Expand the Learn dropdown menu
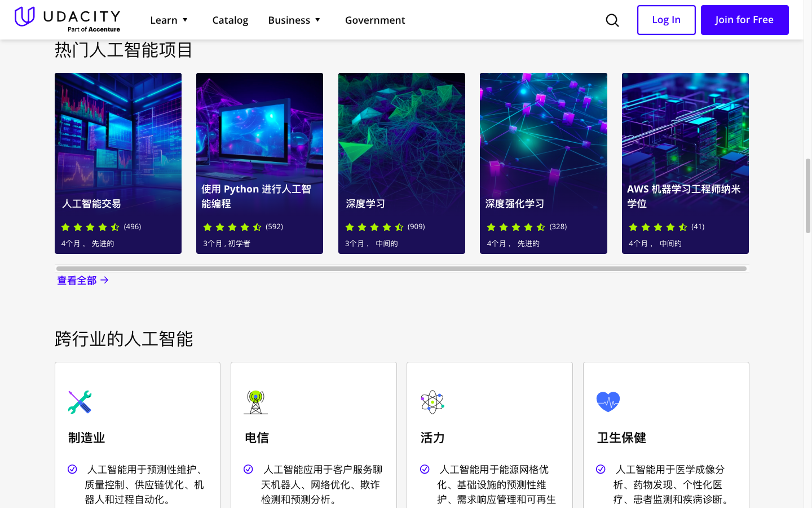This screenshot has height=508, width=812. [x=169, y=20]
